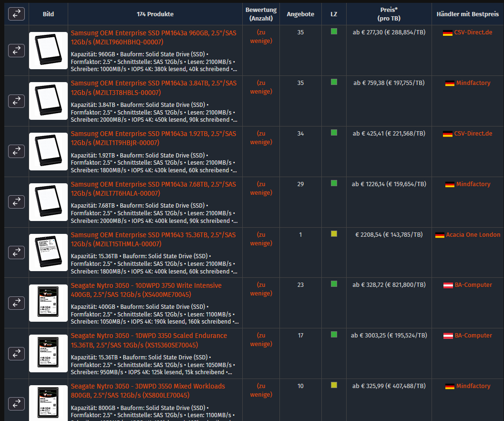The image size is (504, 421).
Task: Open Samsung PM1643a 1.92TB product image
Action: [48, 151]
